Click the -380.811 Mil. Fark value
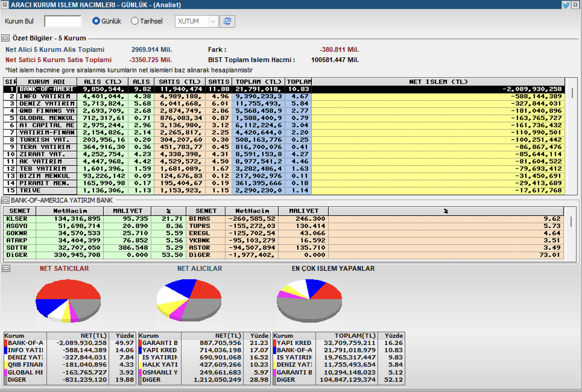The width and height of the screenshot is (582, 392). [x=339, y=49]
